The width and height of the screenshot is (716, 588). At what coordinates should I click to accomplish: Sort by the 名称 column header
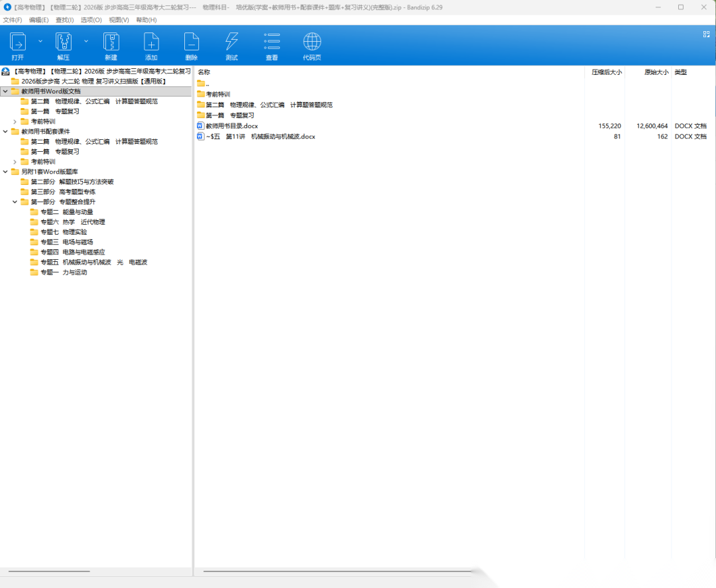[204, 72]
